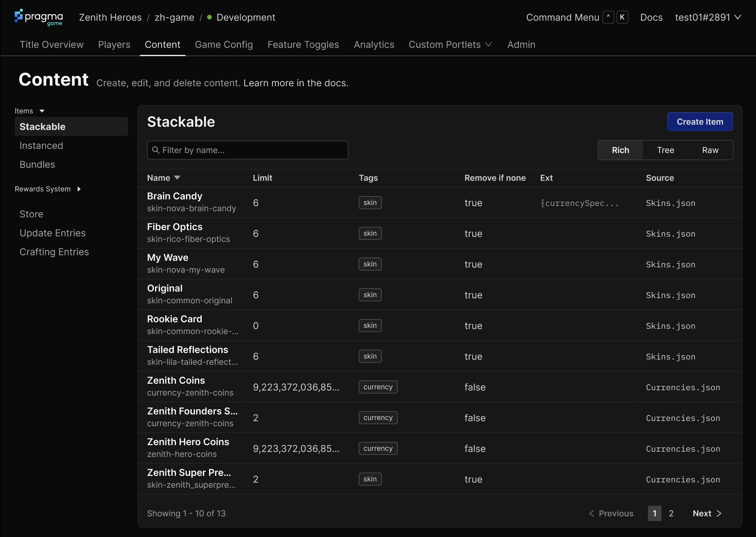Screen dimensions: 756x537
Task: Open Crafting Entries in the sidebar
Action: [x=54, y=252]
